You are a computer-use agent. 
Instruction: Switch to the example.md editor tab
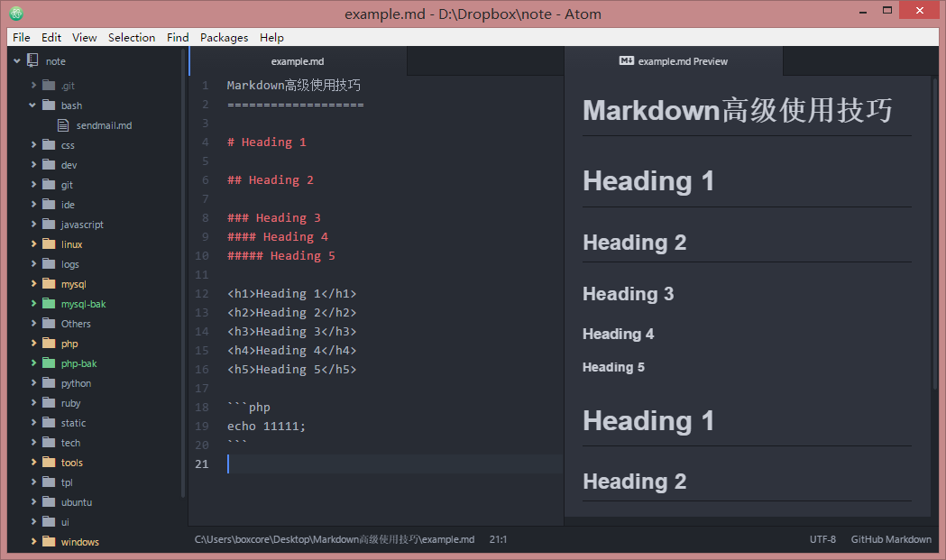(298, 61)
